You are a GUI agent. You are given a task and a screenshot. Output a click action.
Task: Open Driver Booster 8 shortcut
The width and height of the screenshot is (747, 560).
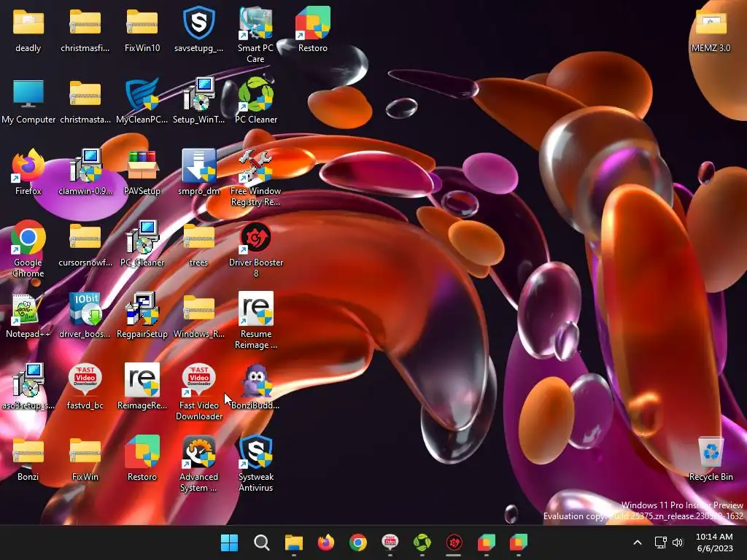256,237
